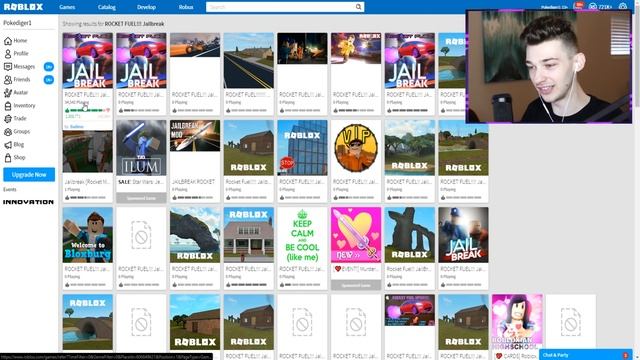Open the Games tab
Image resolution: width=640 pixels, height=360 pixels.
67,7
